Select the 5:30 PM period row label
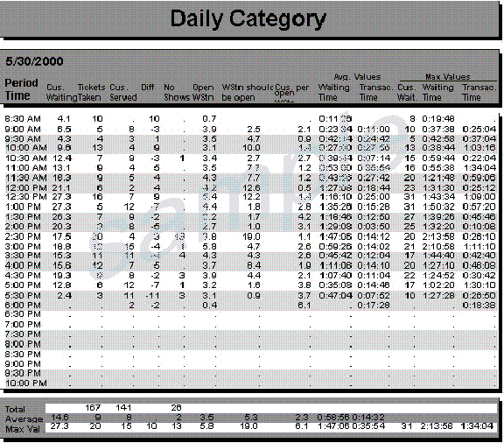The width and height of the screenshot is (504, 443). [23, 296]
